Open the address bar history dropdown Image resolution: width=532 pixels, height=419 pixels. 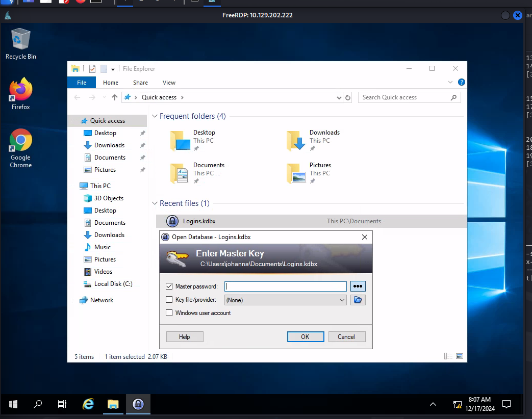tap(340, 97)
